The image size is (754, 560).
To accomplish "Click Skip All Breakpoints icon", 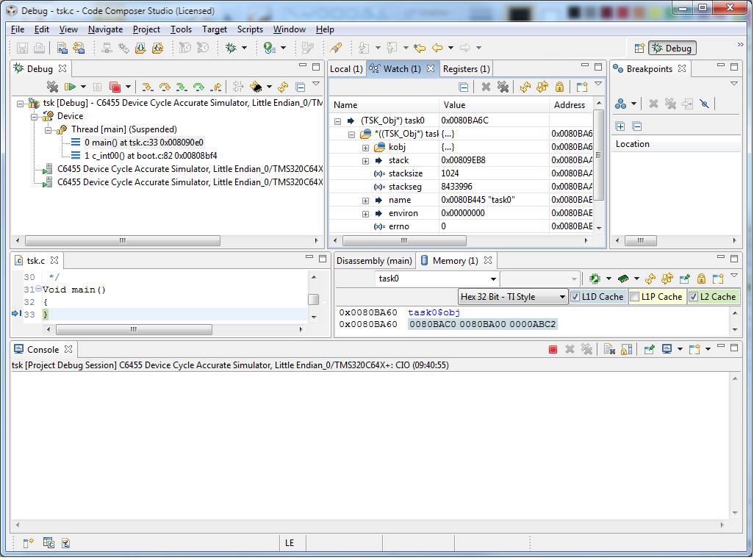I will click(x=705, y=104).
